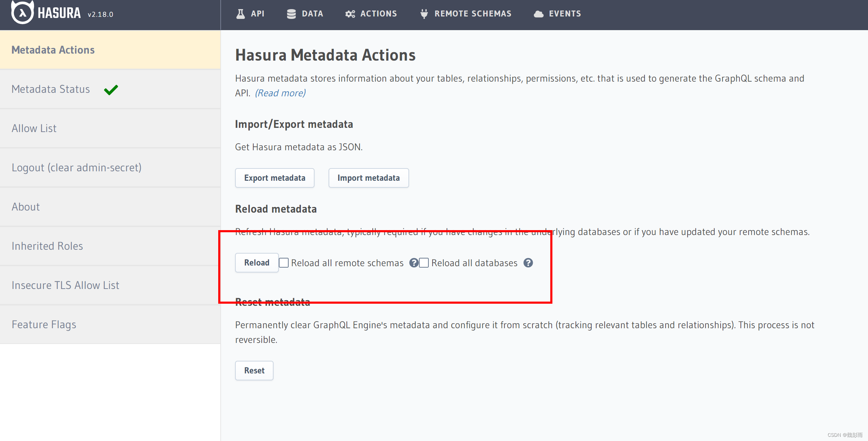868x441 pixels.
Task: Click help icon beside Reload all databases
Action: click(x=528, y=263)
